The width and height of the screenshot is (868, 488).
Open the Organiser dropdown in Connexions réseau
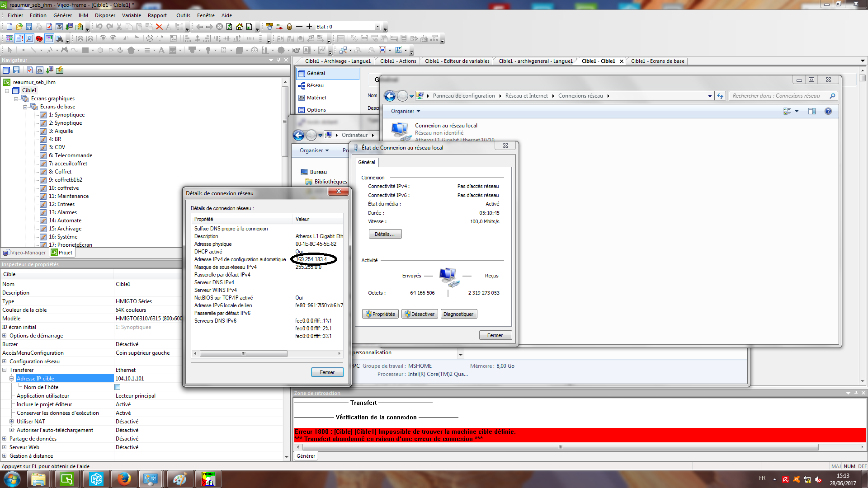[x=406, y=111]
